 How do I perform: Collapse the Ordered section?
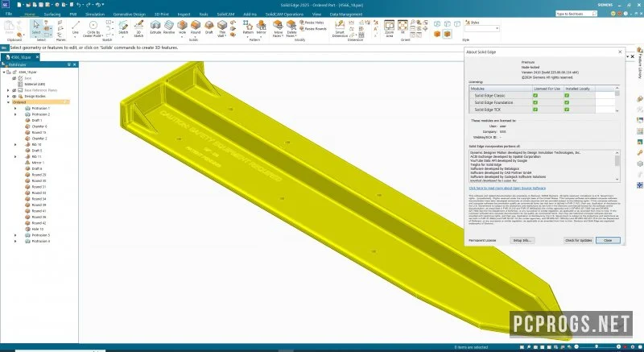pos(9,102)
